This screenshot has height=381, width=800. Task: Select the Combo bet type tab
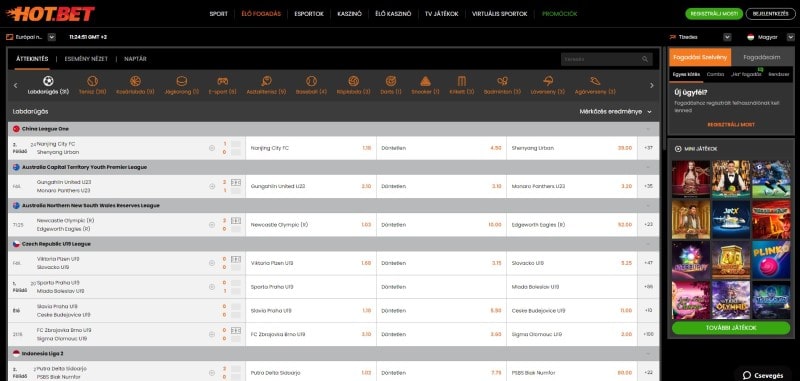[x=715, y=74]
